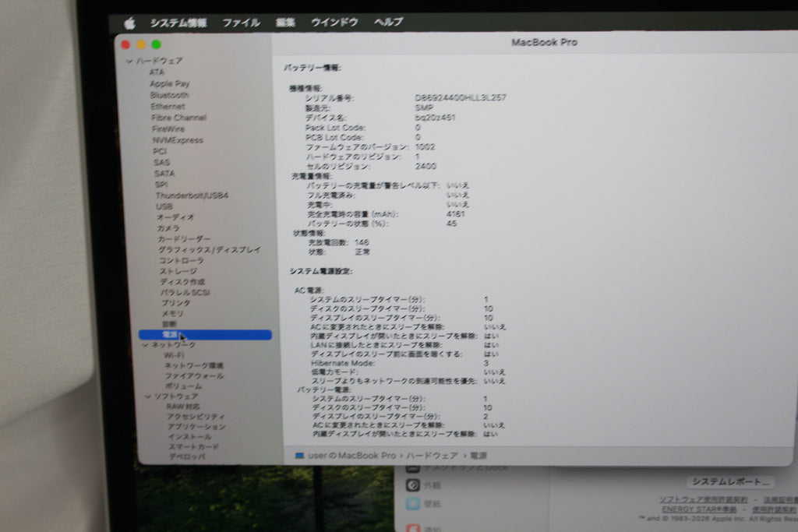Open the ウインドウ menu
798x532 pixels.
tap(334, 23)
